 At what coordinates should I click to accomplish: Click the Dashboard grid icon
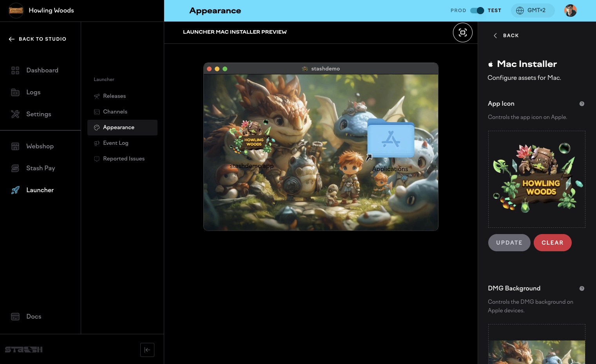15,70
